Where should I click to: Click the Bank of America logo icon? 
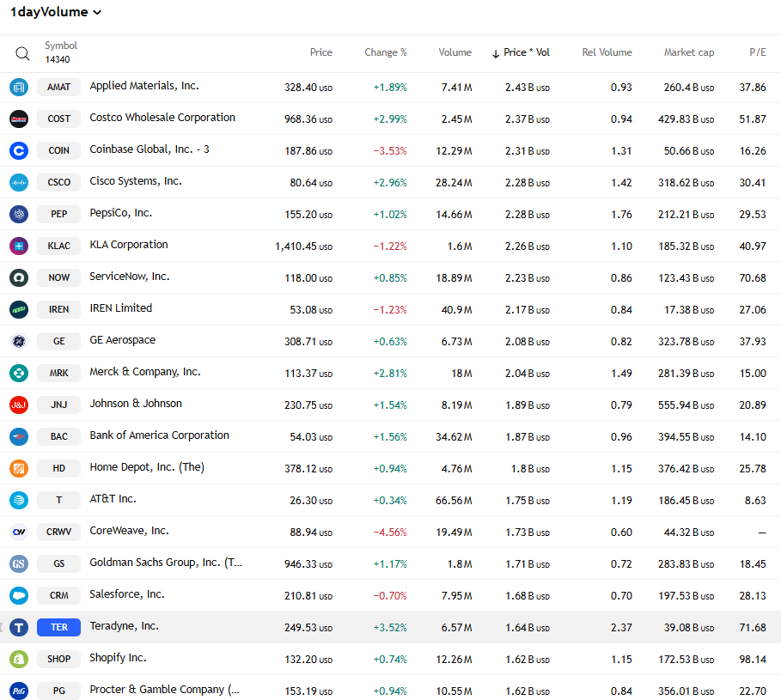(19, 436)
